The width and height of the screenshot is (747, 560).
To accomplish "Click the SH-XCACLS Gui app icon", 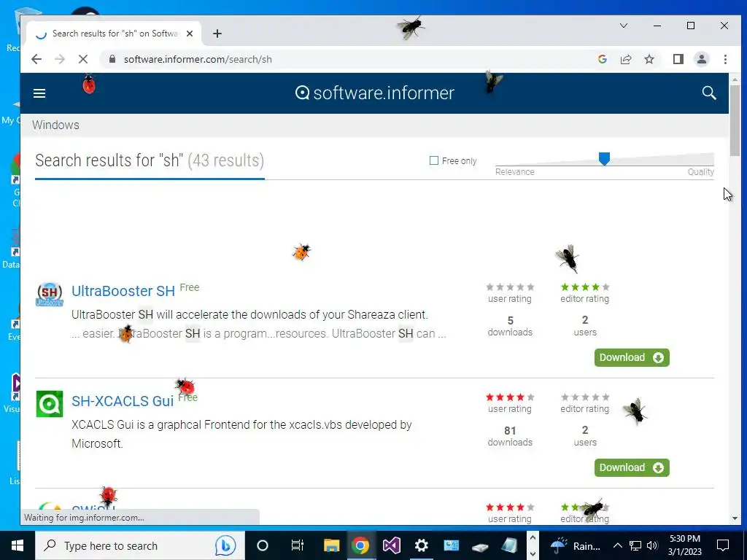I will click(50, 404).
